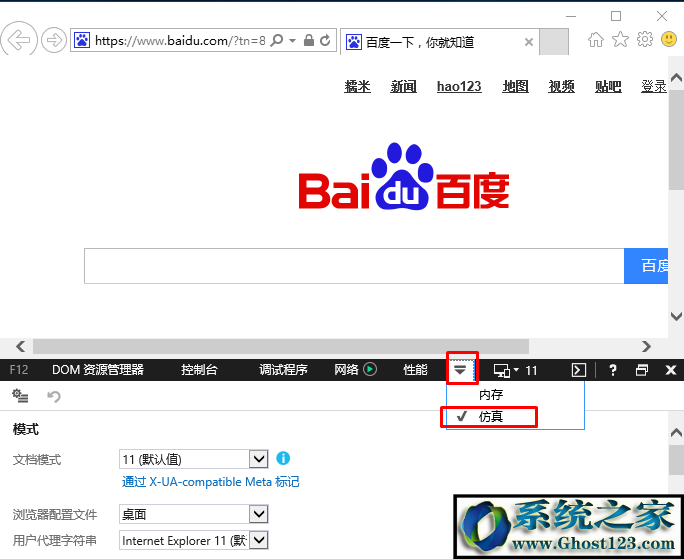Viewport: 684px width, 559px height.
Task: Click the Baidu paw favicon in address bar
Action: tap(82, 41)
